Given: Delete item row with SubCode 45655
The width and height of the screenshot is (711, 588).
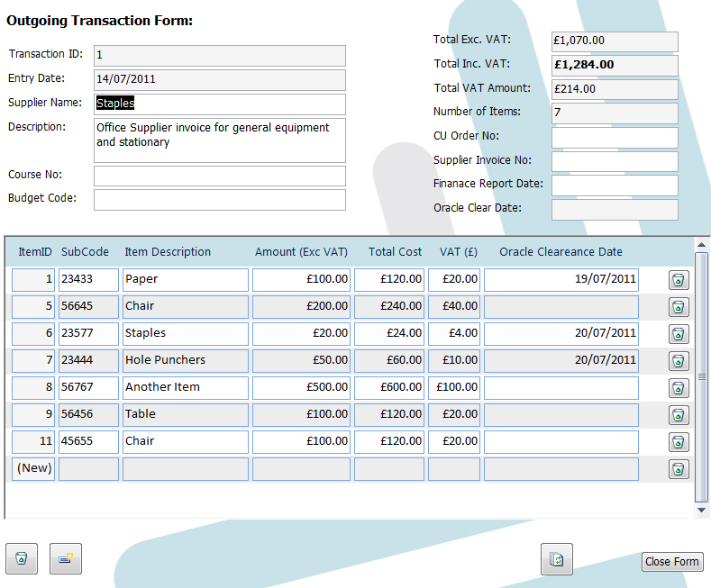Looking at the screenshot, I should 679,442.
